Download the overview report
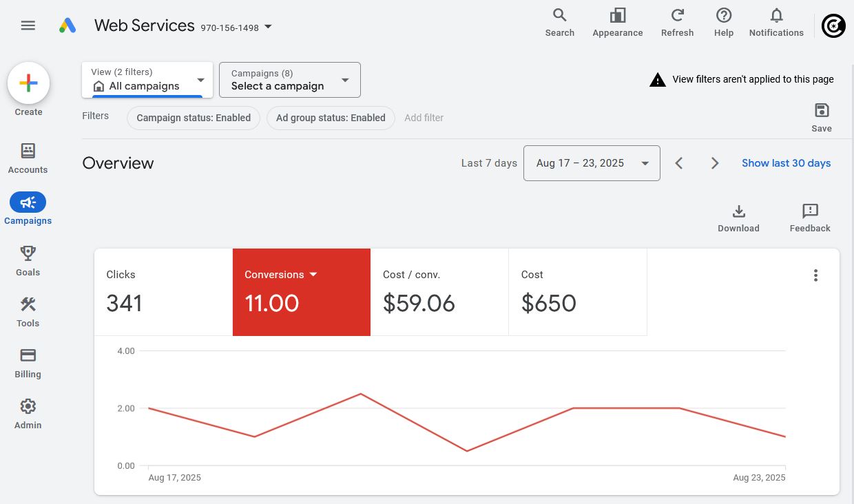 click(x=738, y=211)
